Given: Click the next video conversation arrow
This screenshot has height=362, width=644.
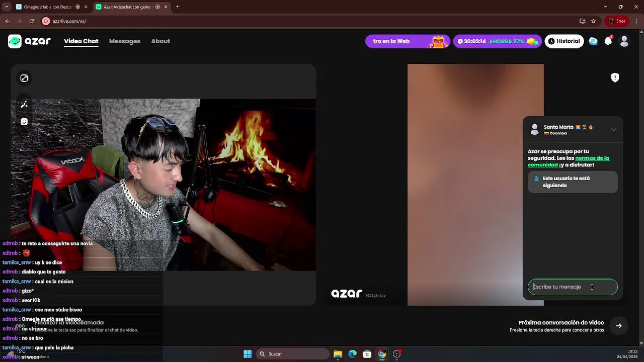Looking at the screenshot, I should tap(619, 326).
